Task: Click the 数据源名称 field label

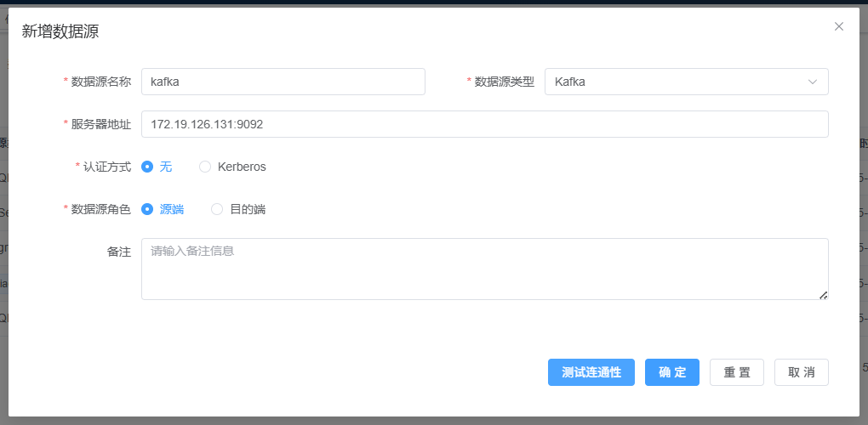Action: [100, 82]
